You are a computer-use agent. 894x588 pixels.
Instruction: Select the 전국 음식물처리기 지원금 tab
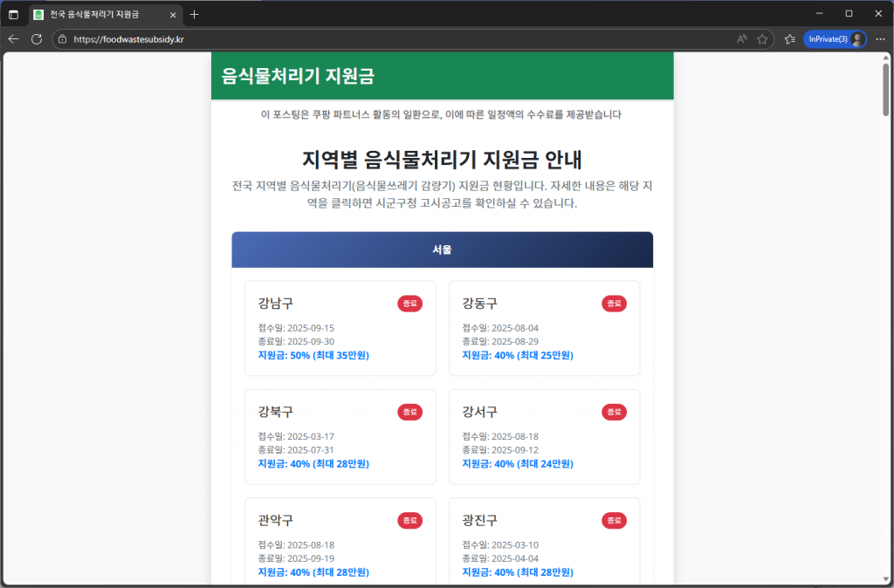100,15
